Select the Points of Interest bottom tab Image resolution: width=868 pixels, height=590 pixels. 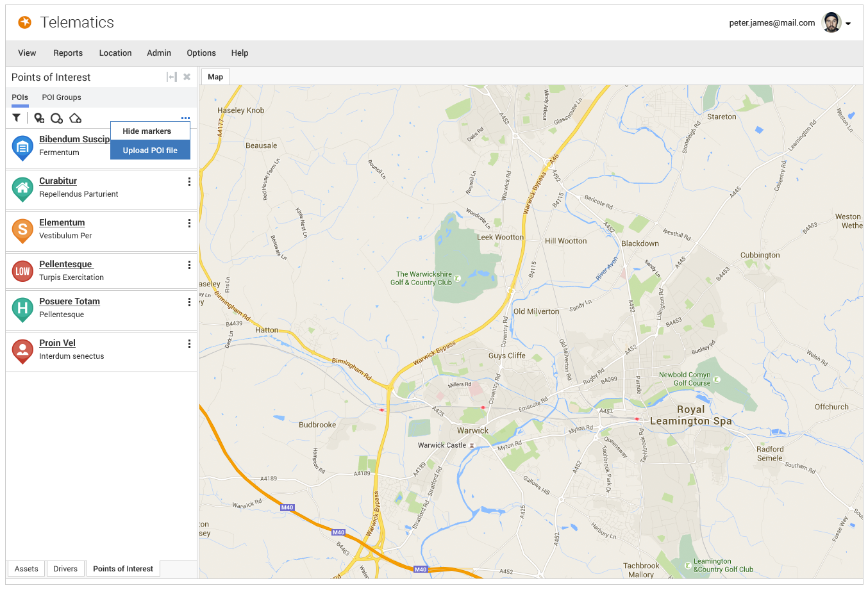(123, 569)
